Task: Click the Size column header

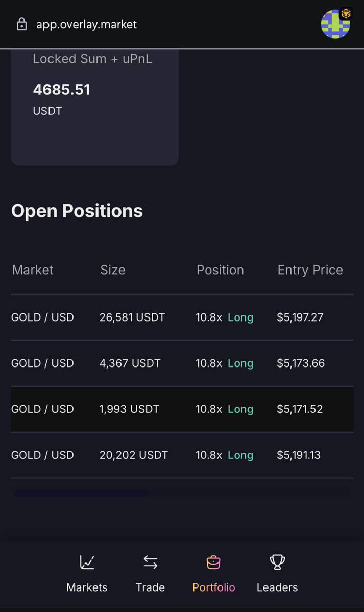Action: [112, 270]
